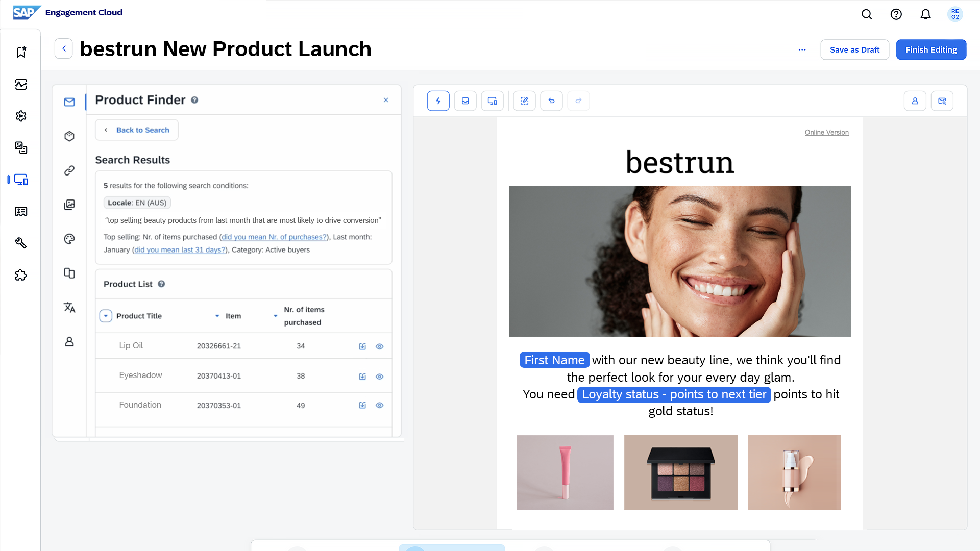Select the lip oil product image
Screen dimensions: 980x551
click(x=565, y=472)
